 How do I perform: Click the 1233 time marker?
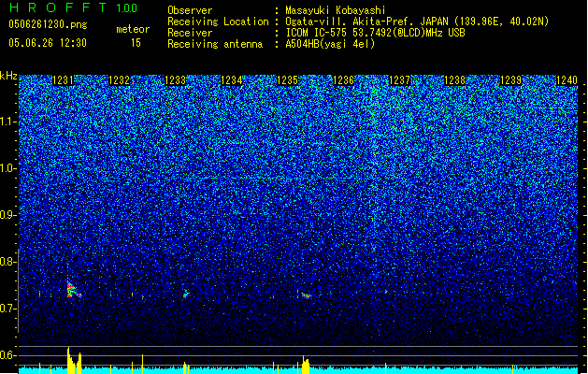pyautogui.click(x=175, y=80)
